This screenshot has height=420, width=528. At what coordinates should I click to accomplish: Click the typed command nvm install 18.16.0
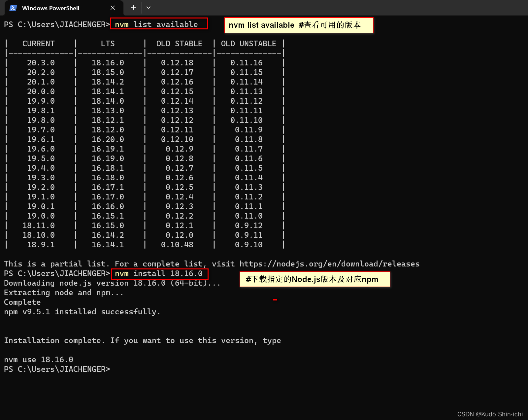tap(159, 273)
